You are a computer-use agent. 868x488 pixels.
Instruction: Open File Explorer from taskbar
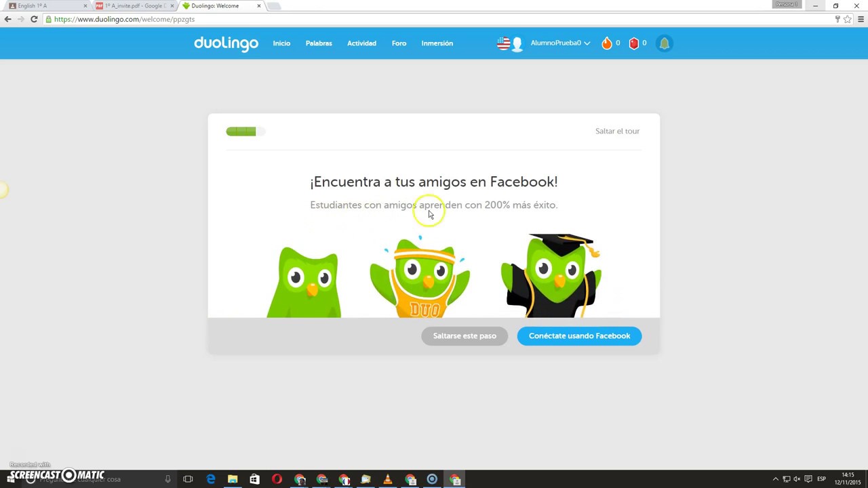click(x=233, y=479)
